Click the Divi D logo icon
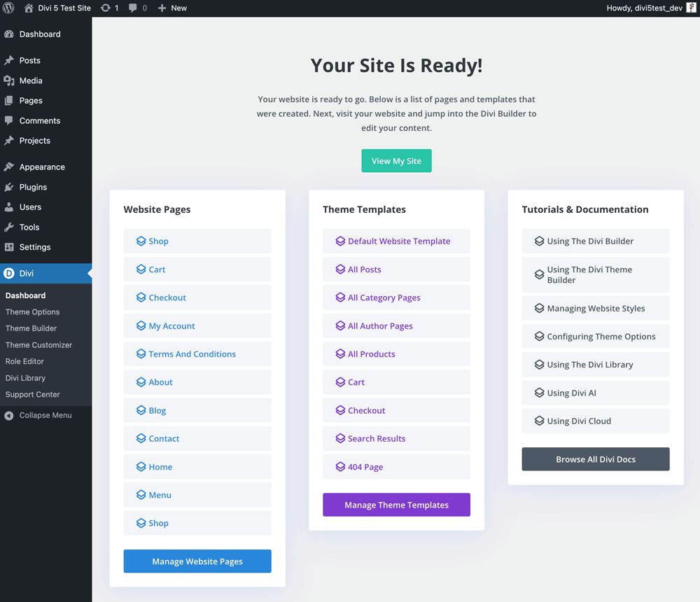This screenshot has height=602, width=700. 9,273
